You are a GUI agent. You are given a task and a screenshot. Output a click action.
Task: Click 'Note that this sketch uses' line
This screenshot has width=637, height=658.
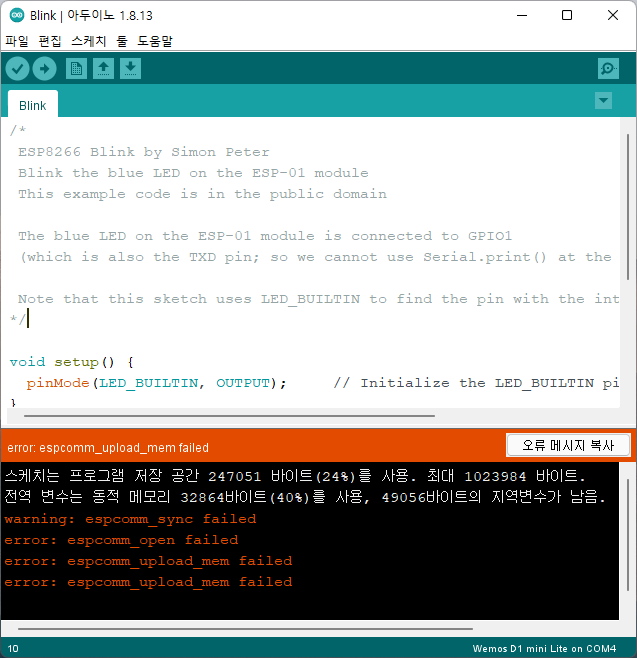pos(318,299)
